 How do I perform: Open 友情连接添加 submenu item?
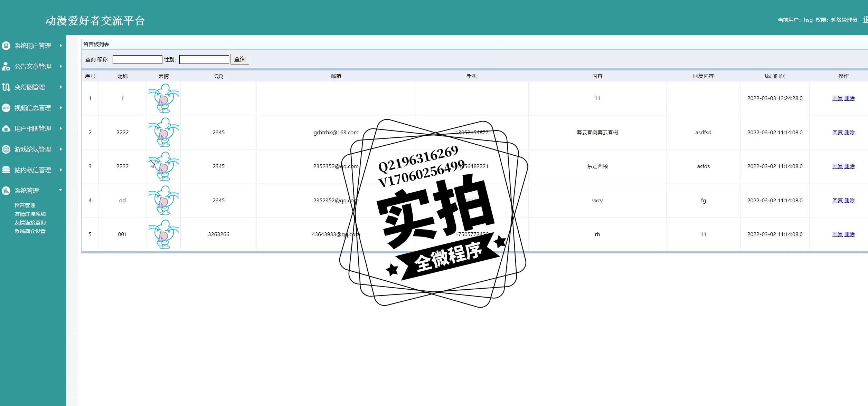pyautogui.click(x=30, y=214)
